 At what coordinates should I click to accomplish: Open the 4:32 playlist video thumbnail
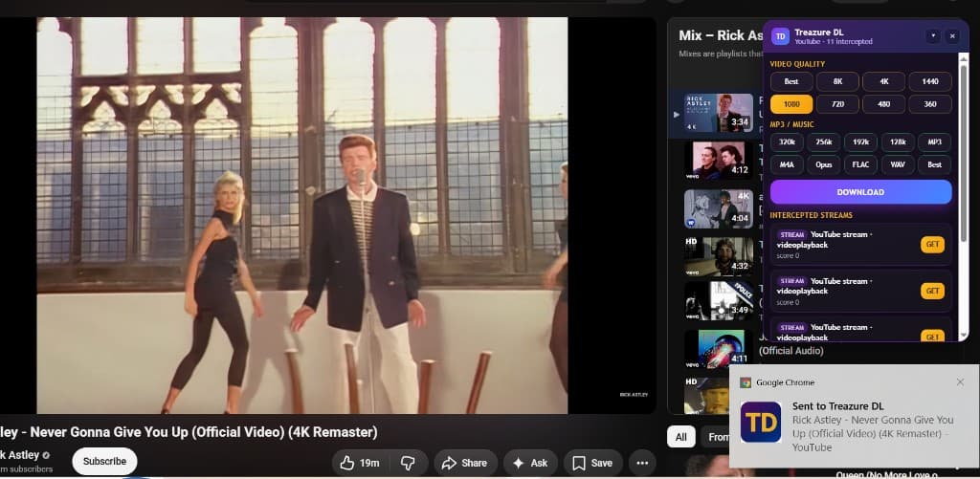[718, 256]
